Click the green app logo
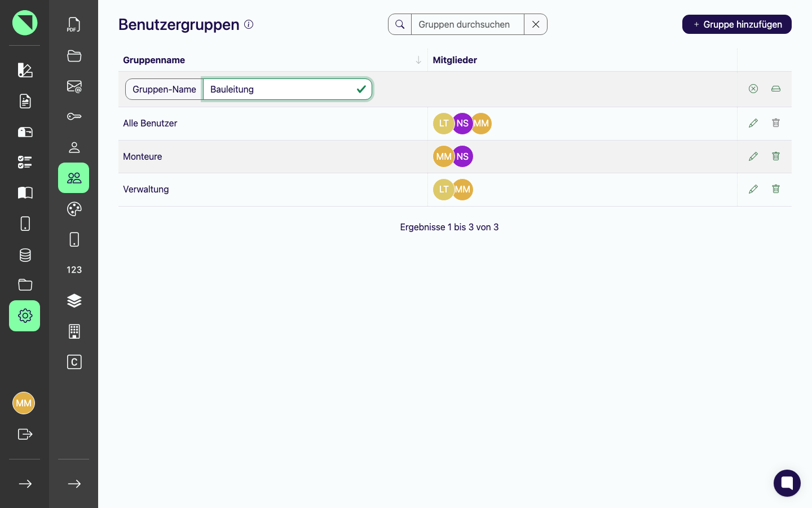Viewport: 812px width, 508px height. click(x=25, y=23)
